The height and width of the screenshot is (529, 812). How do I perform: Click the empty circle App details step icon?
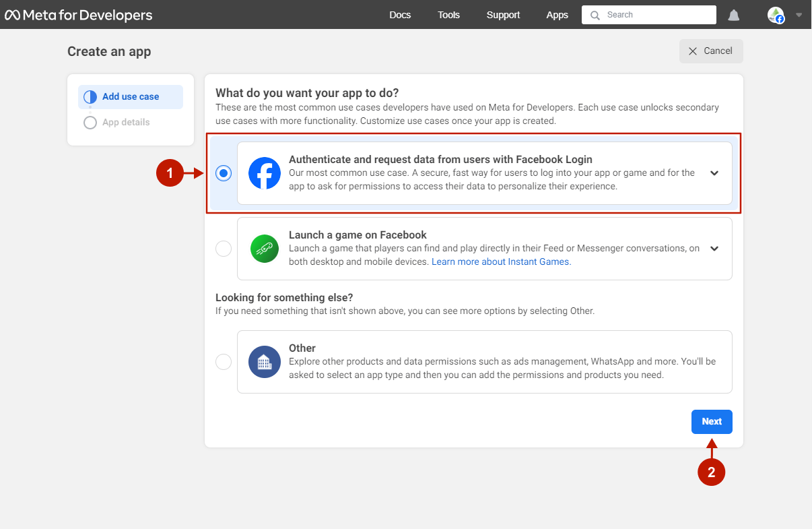click(x=90, y=123)
